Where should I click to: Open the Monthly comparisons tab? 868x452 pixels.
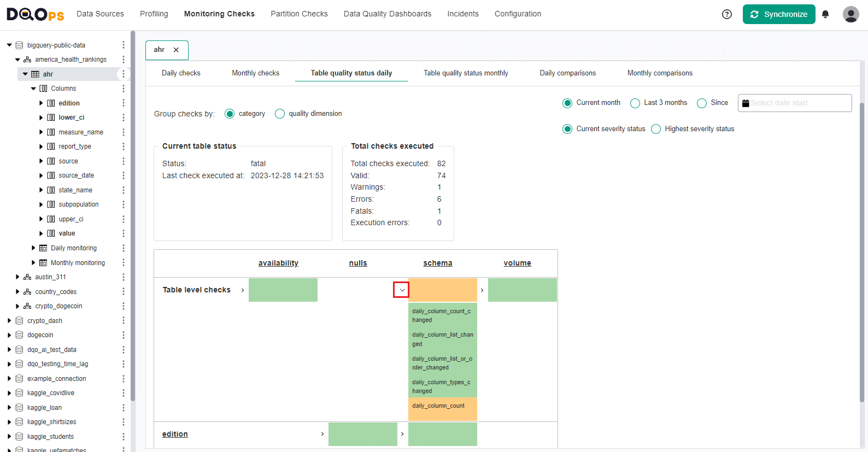[660, 73]
